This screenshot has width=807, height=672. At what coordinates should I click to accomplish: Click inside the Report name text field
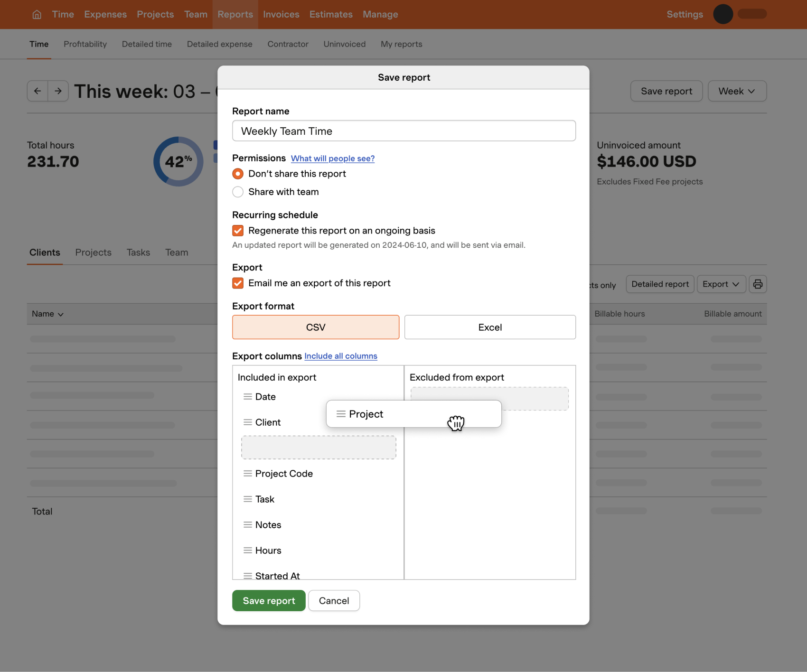point(403,131)
